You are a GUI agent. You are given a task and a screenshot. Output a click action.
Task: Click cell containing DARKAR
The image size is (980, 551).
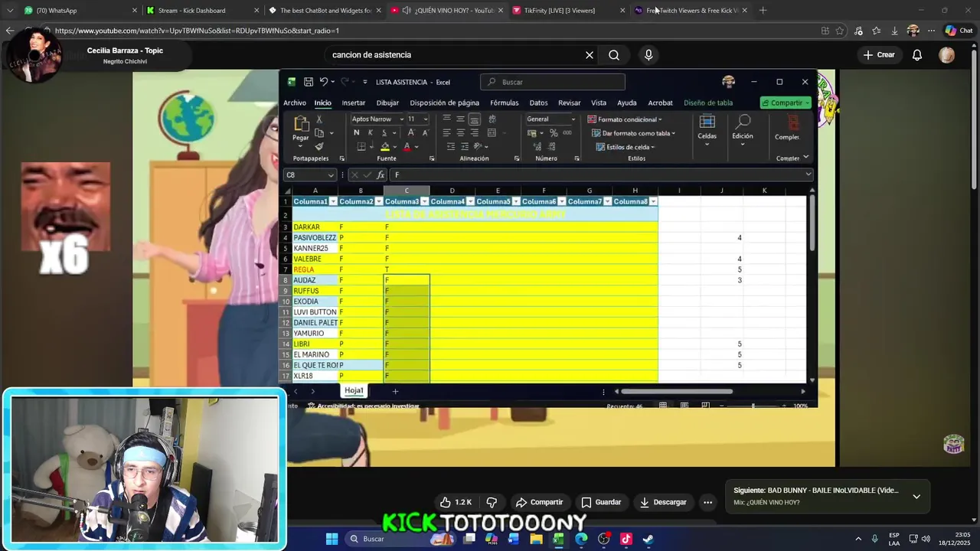[315, 227]
